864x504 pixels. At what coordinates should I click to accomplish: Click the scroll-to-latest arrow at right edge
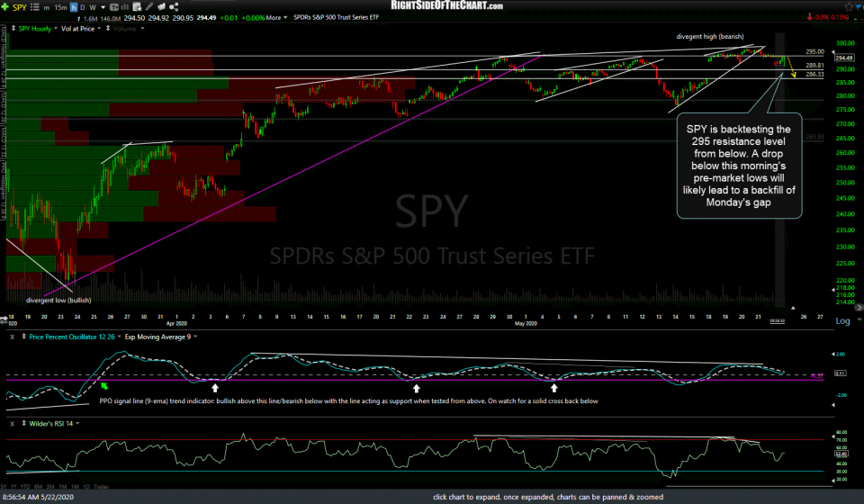point(859,308)
